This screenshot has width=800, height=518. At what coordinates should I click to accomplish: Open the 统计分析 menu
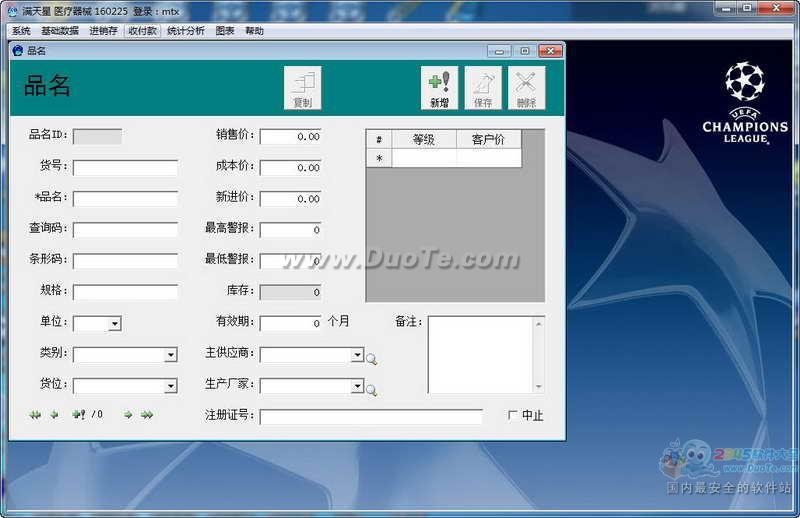coord(186,31)
